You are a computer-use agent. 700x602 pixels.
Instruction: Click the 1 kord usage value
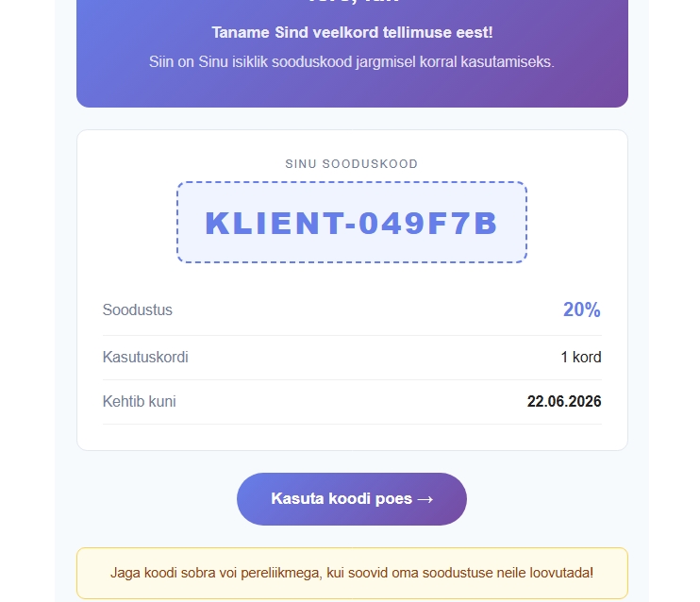coord(580,358)
